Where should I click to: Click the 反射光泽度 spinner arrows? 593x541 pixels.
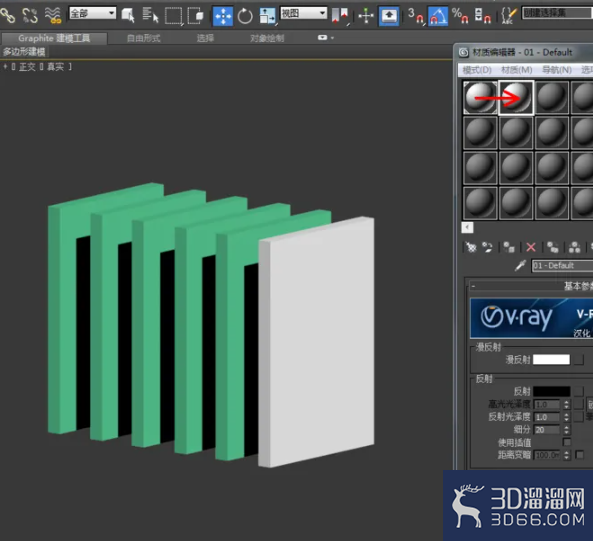point(566,417)
